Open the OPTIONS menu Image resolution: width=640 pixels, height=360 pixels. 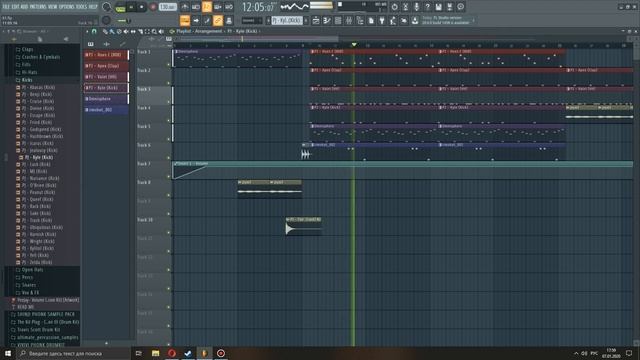(67, 7)
